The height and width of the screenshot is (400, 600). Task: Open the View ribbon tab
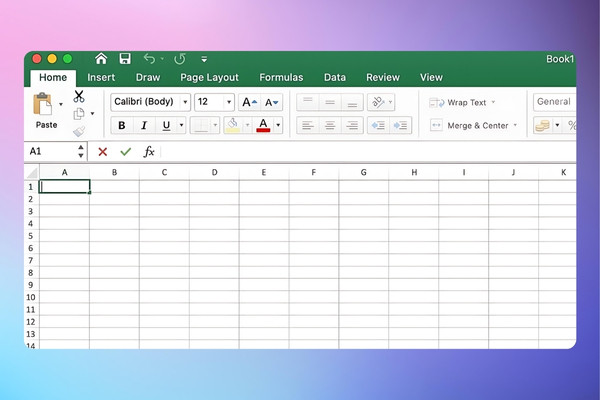click(431, 77)
